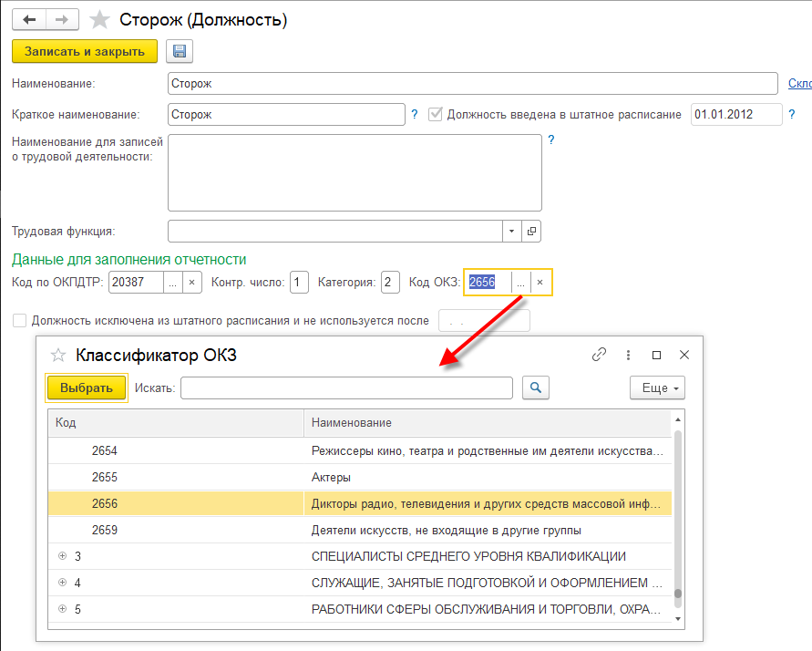Save using the floppy disk icon
Viewport: 812px width, 651px height.
(180, 51)
